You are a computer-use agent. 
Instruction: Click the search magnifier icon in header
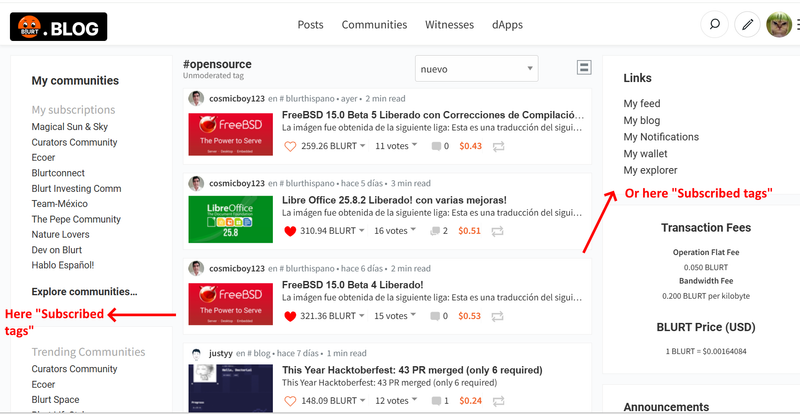(x=714, y=25)
